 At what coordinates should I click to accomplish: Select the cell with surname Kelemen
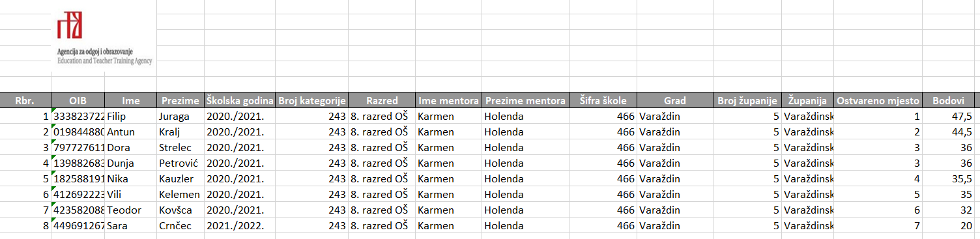click(180, 195)
